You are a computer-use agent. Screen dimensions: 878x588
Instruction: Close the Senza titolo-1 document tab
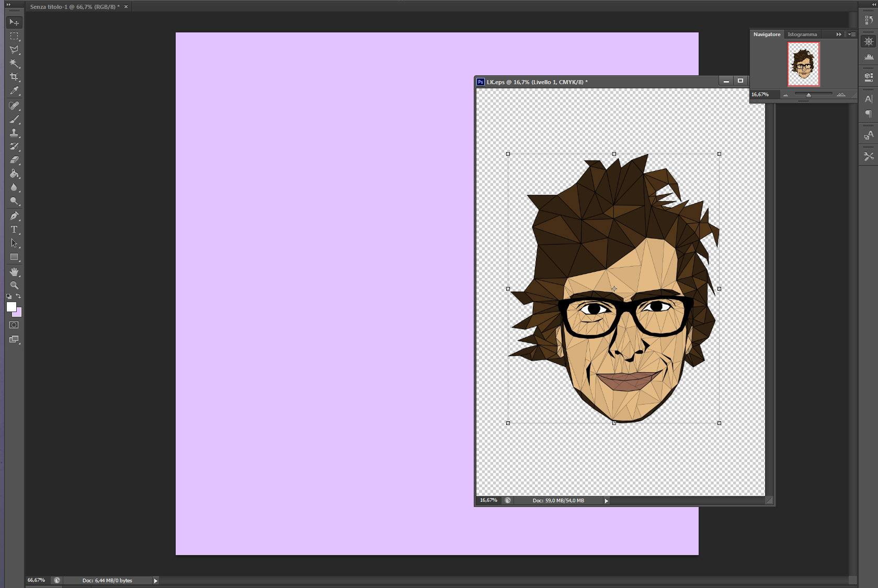pos(126,7)
